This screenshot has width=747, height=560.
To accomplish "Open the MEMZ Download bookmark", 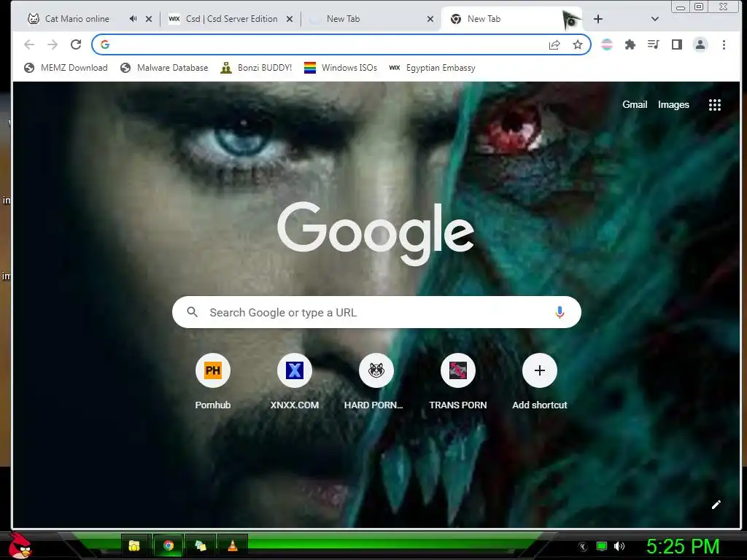I will click(x=66, y=68).
